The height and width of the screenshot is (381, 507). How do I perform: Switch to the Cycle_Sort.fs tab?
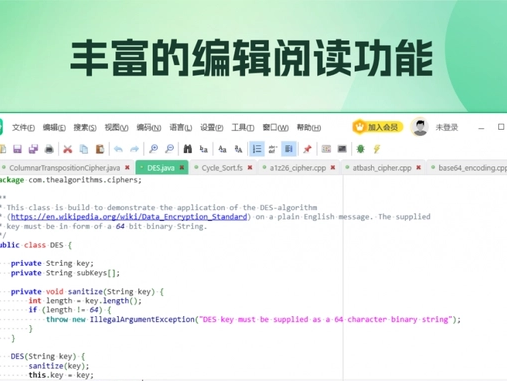[x=222, y=168]
